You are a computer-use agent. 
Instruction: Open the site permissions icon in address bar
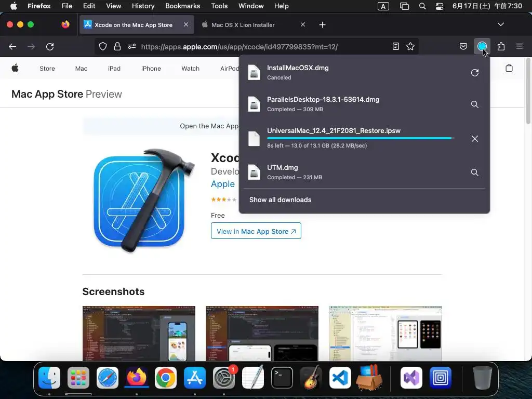click(132, 46)
